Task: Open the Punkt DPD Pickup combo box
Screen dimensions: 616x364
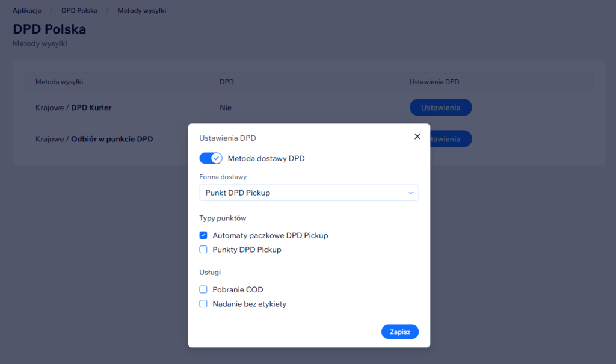Action: [309, 193]
